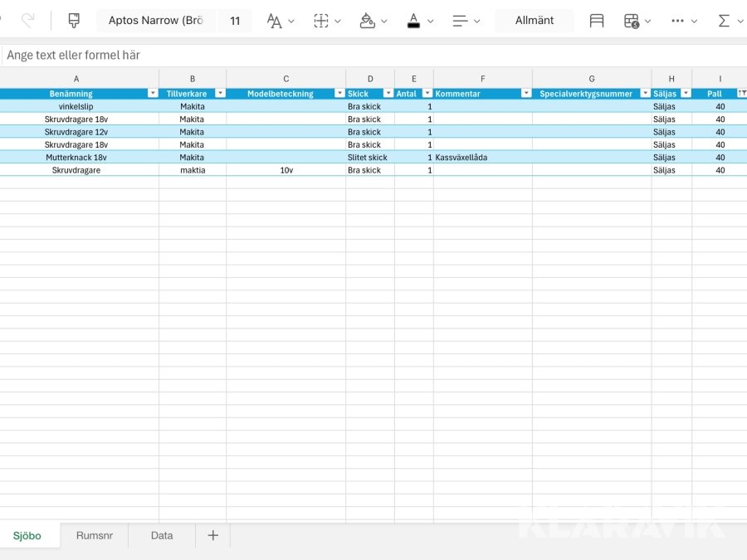The height and width of the screenshot is (560, 747).
Task: Open the Tillverkare column filter dropdown
Action: pyautogui.click(x=220, y=94)
